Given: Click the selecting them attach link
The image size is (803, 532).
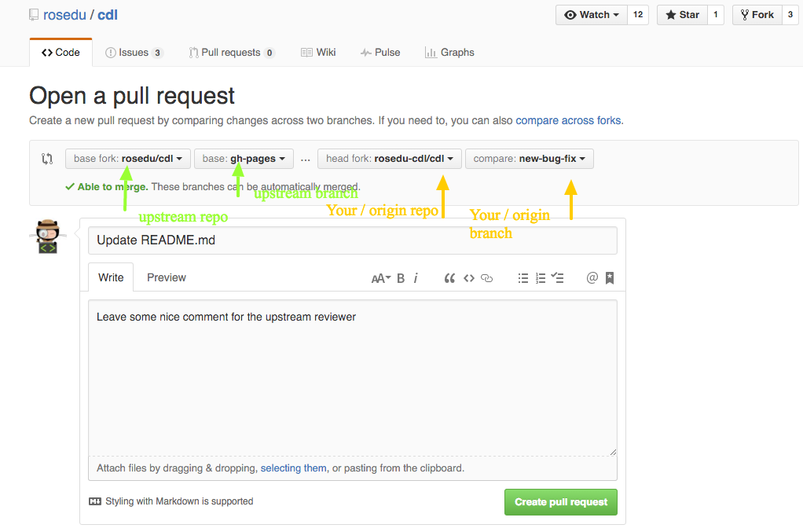Looking at the screenshot, I should [x=293, y=468].
